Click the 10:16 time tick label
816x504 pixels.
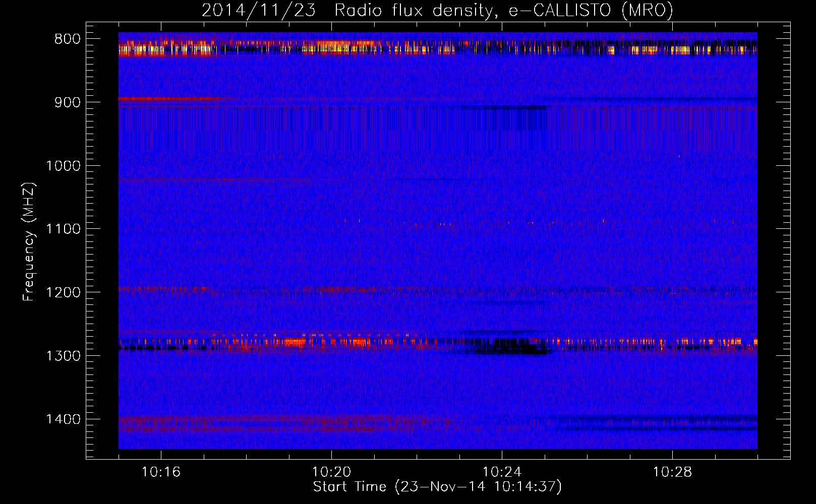161,472
